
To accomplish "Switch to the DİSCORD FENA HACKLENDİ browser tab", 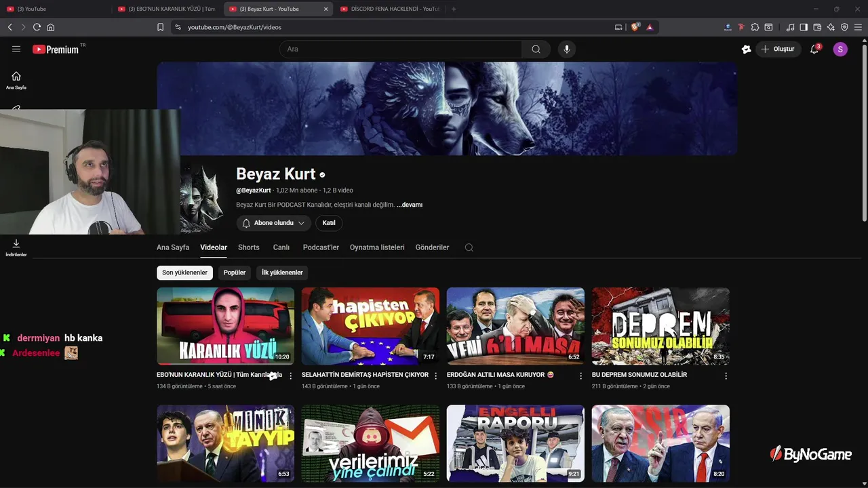I will (x=390, y=9).
